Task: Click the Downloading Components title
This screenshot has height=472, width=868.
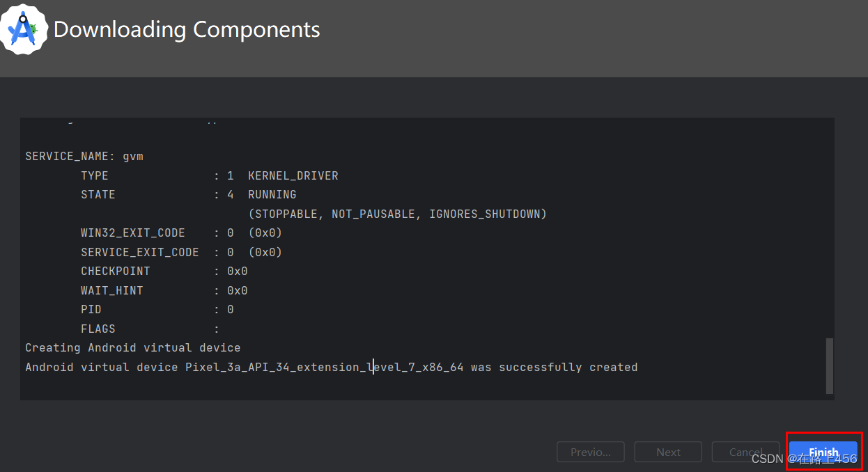Action: pyautogui.click(x=187, y=30)
